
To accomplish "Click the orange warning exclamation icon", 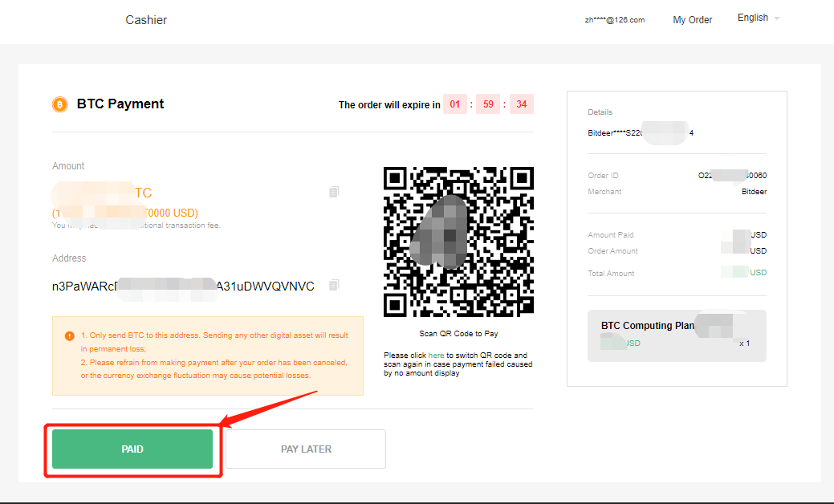I will tap(70, 336).
